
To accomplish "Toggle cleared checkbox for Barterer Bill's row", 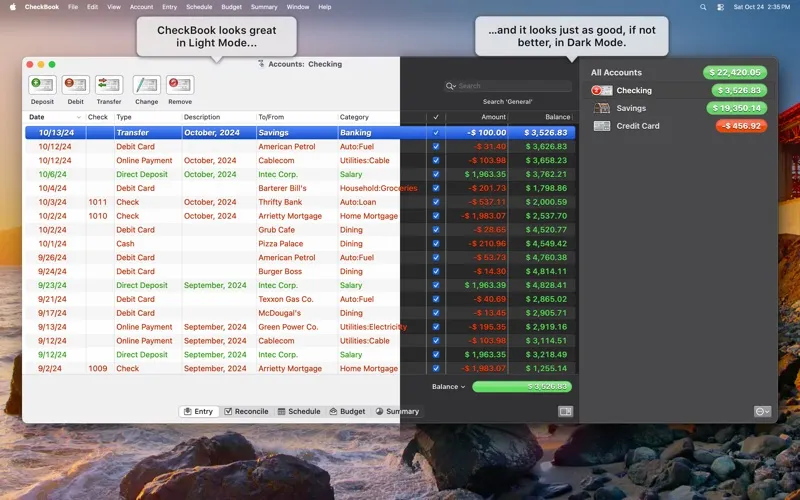I will 436,188.
